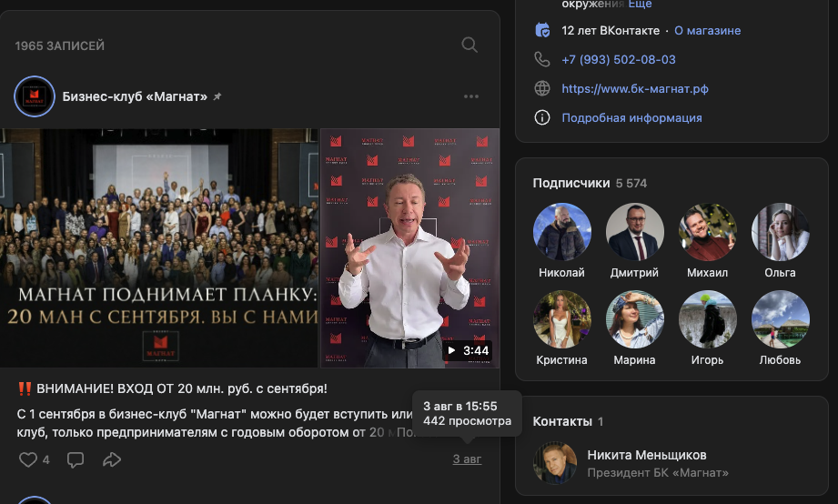Open Контакты section header
This screenshot has width=838, height=504.
(568, 422)
